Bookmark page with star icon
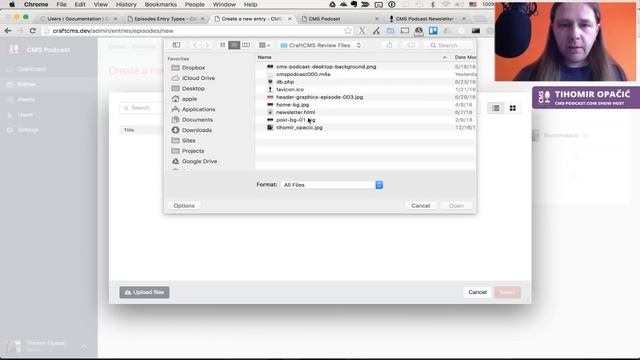 [x=348, y=31]
